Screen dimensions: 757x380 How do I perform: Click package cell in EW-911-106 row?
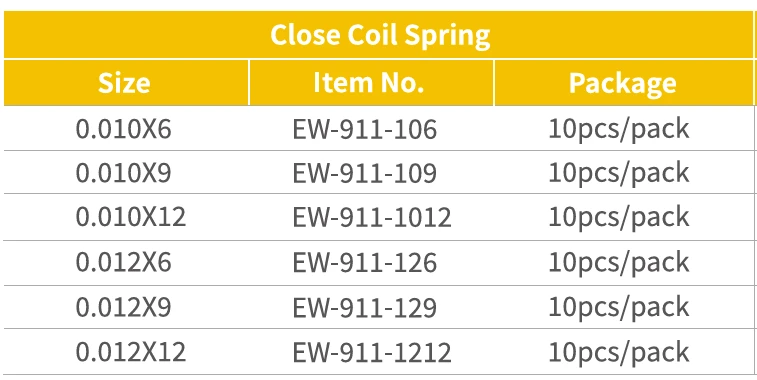(x=619, y=130)
